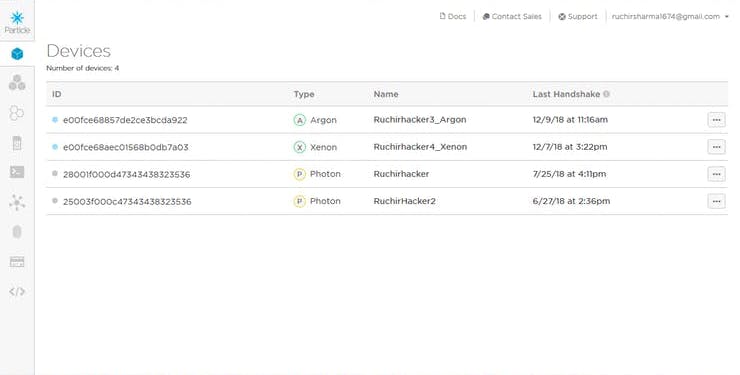Open the SIM cards sidebar icon

tap(17, 143)
